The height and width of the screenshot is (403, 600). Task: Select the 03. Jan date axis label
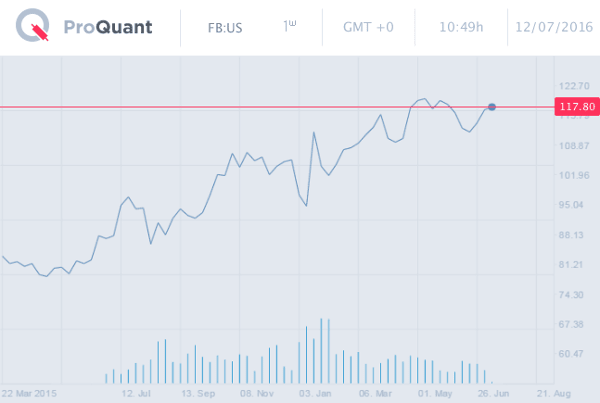[x=318, y=393]
